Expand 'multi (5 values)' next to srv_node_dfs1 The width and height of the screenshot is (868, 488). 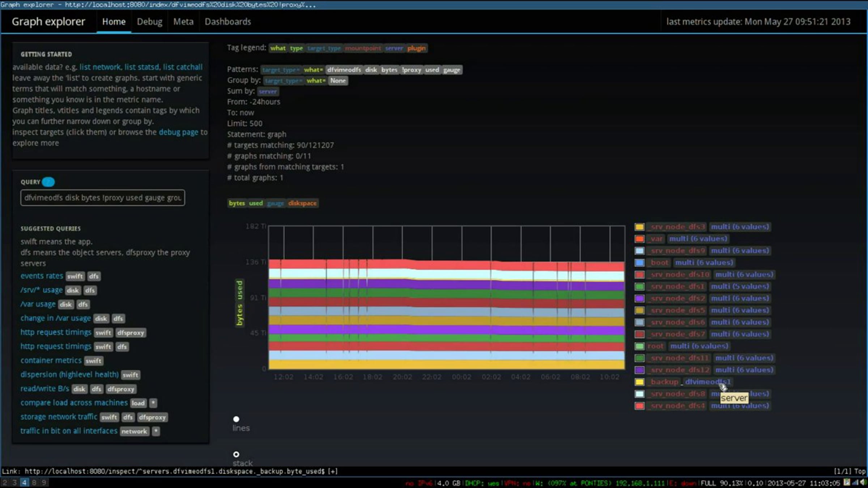tap(740, 286)
